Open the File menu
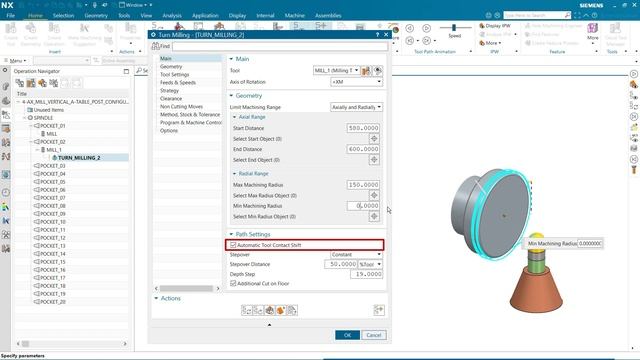The height and width of the screenshot is (360, 640). [x=11, y=16]
